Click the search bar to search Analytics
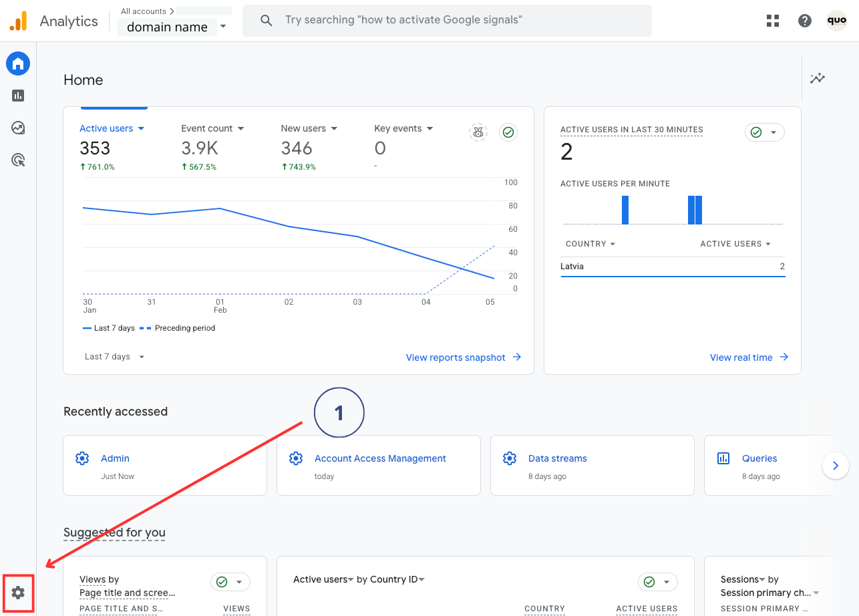The image size is (859, 616). click(447, 21)
